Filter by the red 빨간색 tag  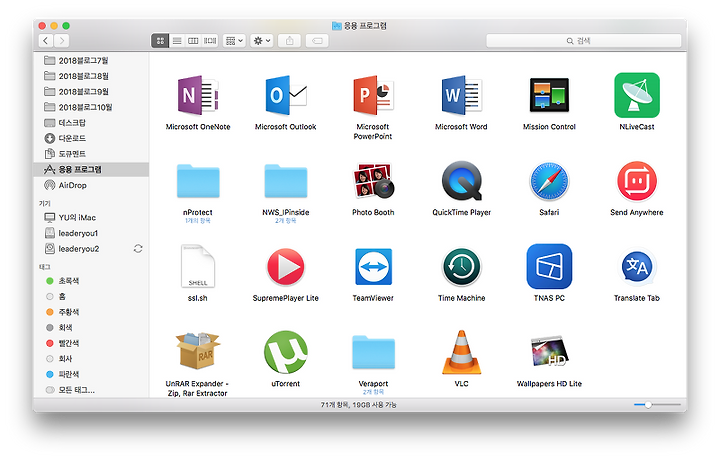coord(91,343)
